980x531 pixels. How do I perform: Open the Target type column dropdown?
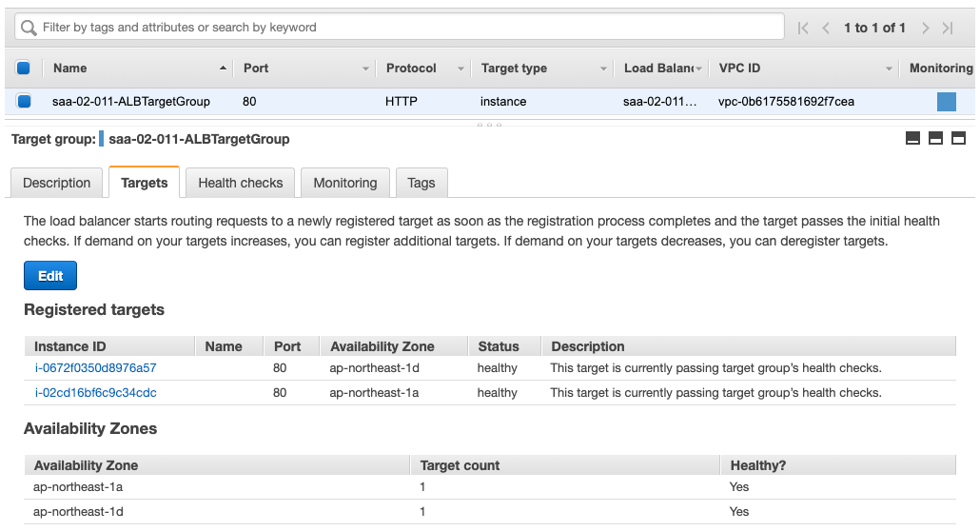click(603, 69)
